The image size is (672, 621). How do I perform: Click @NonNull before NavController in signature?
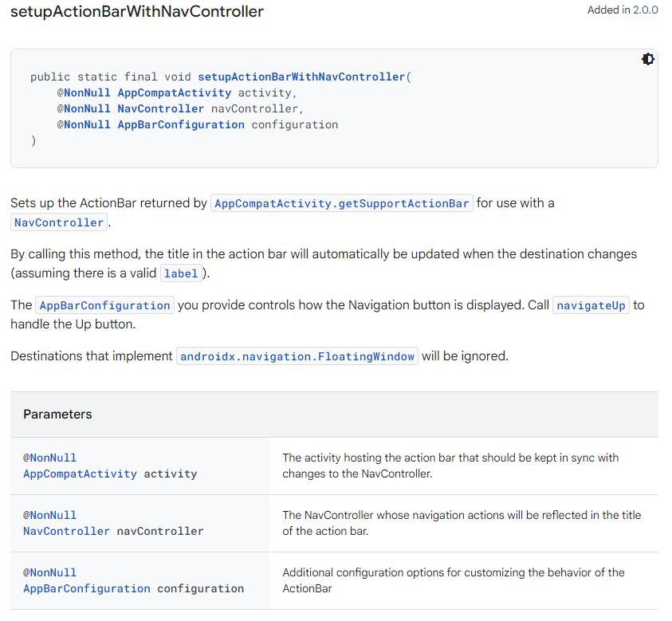84,108
